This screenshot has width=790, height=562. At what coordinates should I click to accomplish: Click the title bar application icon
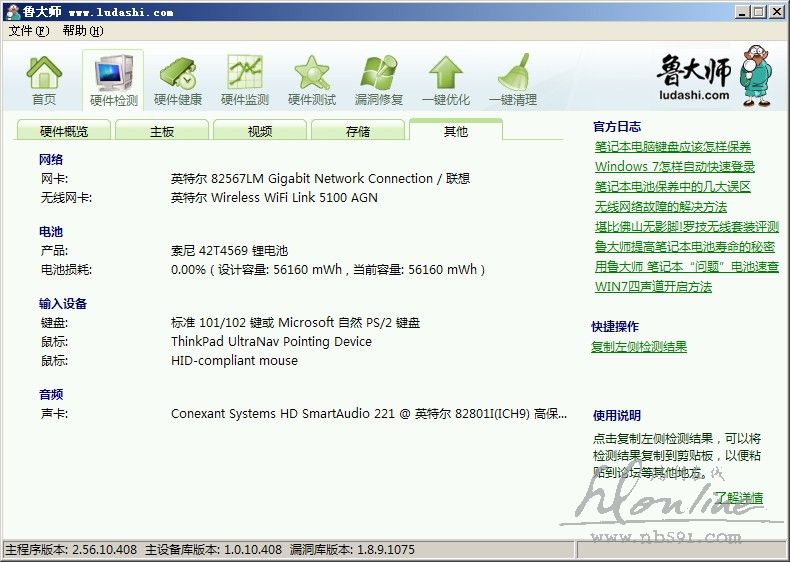tap(12, 12)
